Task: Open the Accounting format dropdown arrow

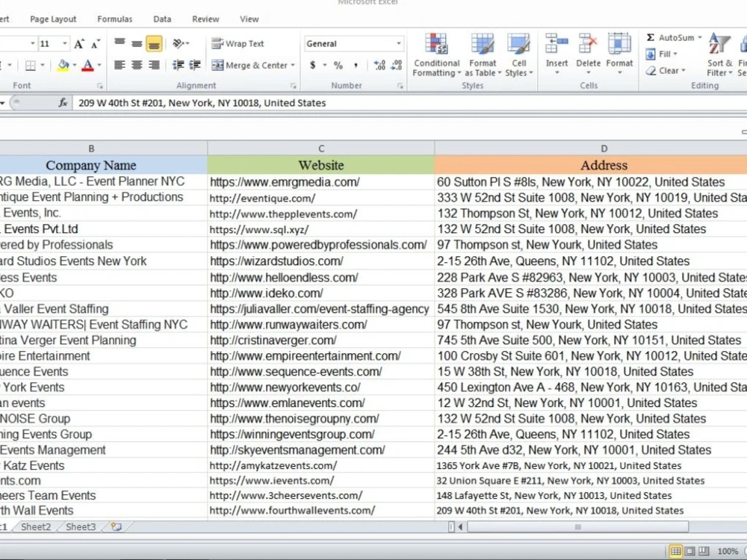Action: [325, 65]
